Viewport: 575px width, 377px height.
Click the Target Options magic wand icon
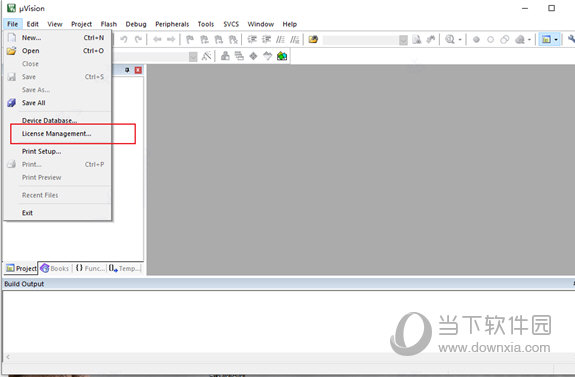coord(206,56)
